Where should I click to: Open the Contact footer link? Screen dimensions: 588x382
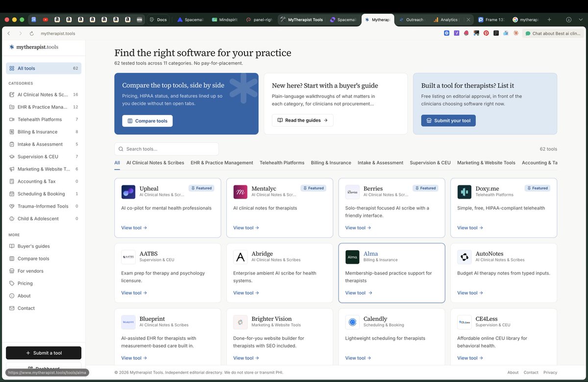pos(531,373)
